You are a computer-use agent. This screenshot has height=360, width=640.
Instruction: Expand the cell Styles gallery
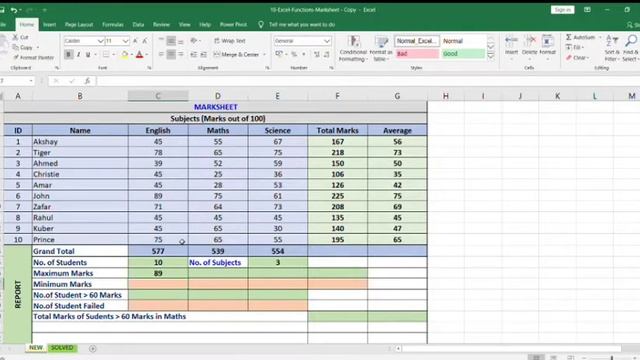click(491, 57)
